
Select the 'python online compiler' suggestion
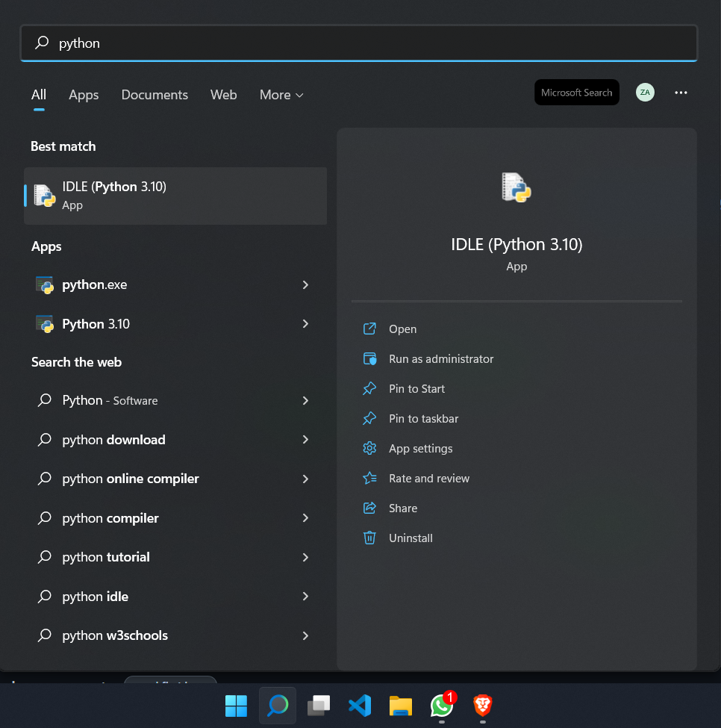pos(175,479)
